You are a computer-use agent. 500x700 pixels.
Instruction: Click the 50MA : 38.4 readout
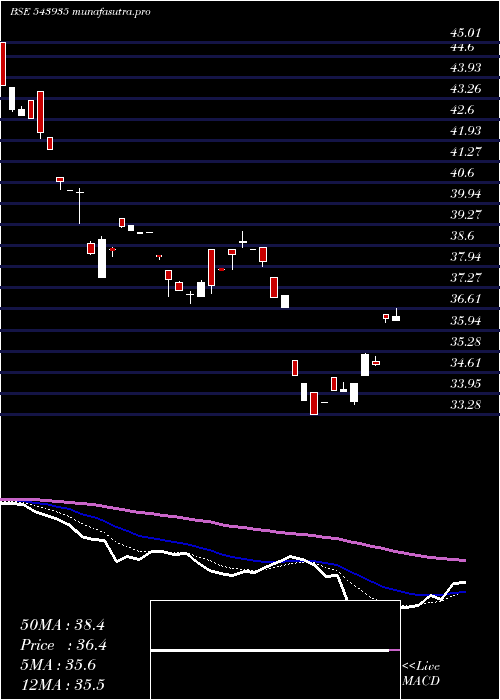[x=62, y=625]
